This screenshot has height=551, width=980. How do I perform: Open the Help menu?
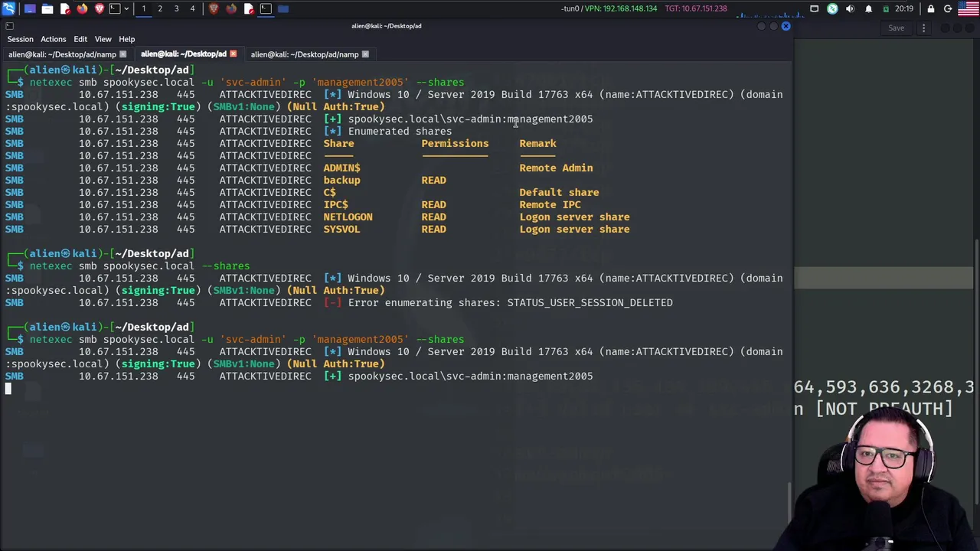127,39
